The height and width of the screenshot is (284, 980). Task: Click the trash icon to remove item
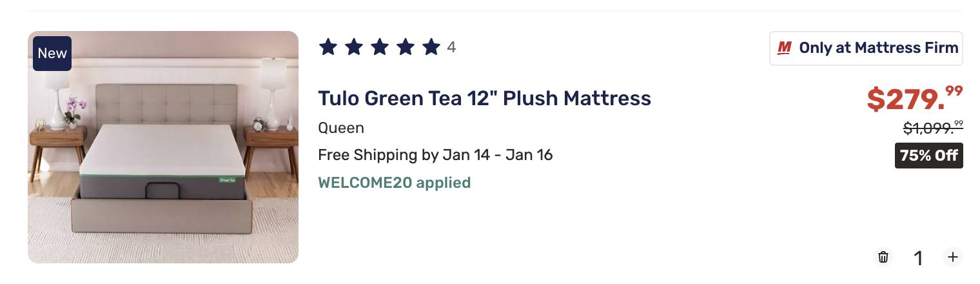[x=883, y=257]
